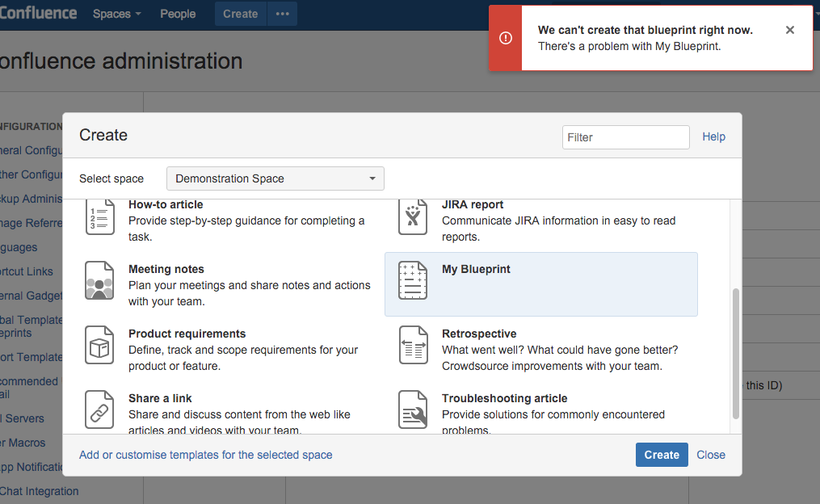This screenshot has height=504, width=820.
Task: Select the Troubleshooting article template title
Action: 505,398
